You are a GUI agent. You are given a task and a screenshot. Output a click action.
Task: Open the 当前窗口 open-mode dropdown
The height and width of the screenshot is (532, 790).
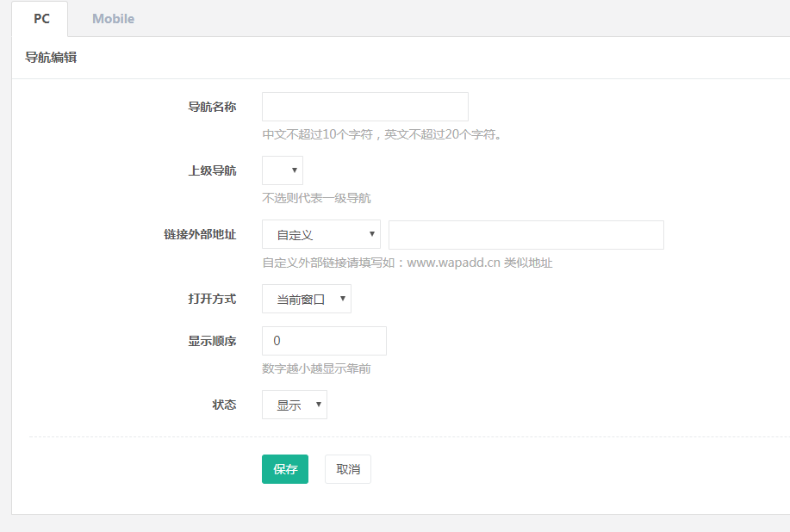pos(307,299)
